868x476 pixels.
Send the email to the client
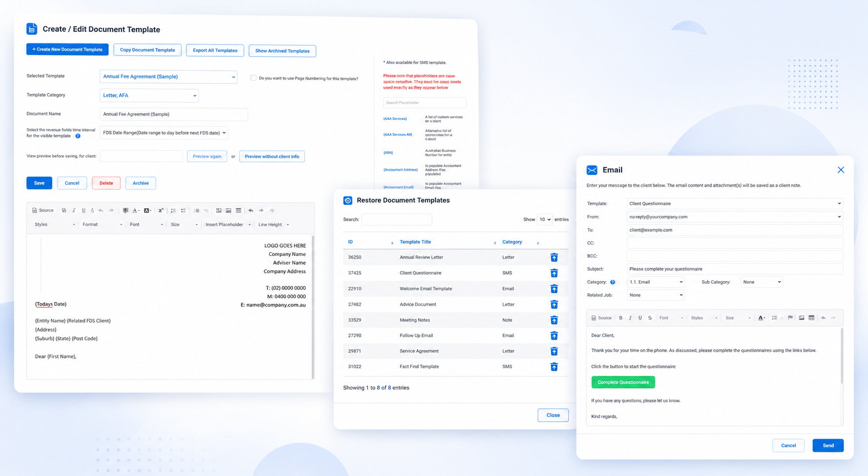tap(828, 445)
